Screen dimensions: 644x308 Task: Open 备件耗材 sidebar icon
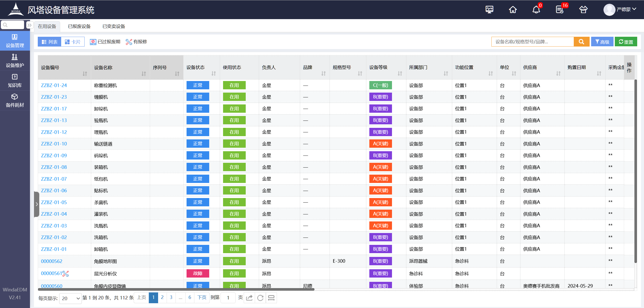(15, 100)
